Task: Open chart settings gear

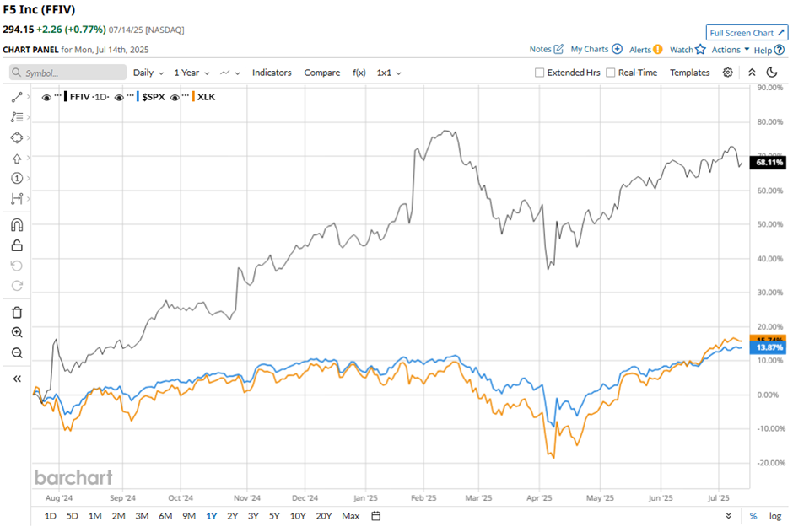Action: click(x=728, y=73)
